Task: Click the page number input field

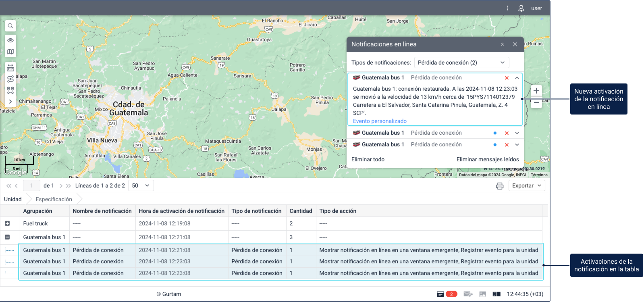Action: click(x=31, y=185)
